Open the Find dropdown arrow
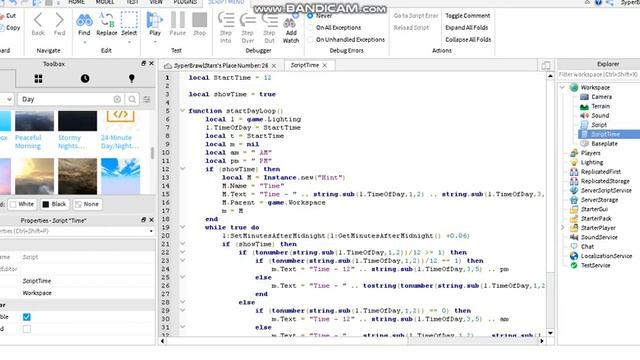Screen dimensions: 640x360 (x=84, y=42)
